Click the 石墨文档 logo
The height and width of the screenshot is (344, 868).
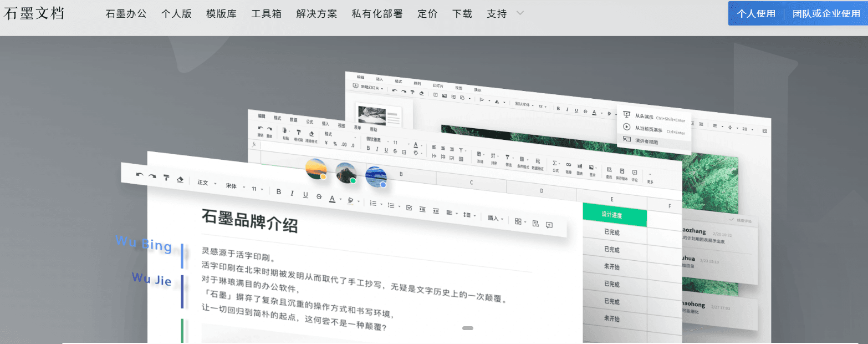click(34, 13)
